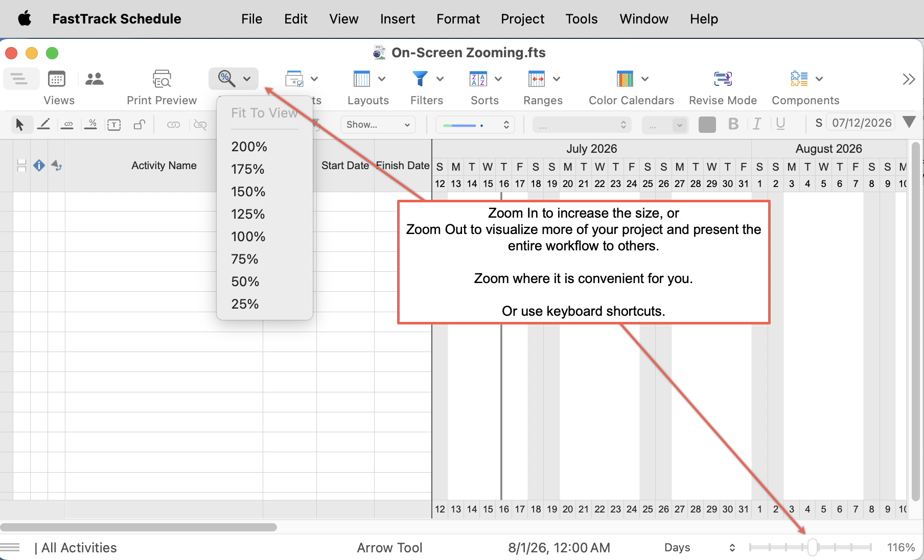Screen dimensions: 924x560
Task: Expand the Filters dropdown arrow
Action: (440, 79)
